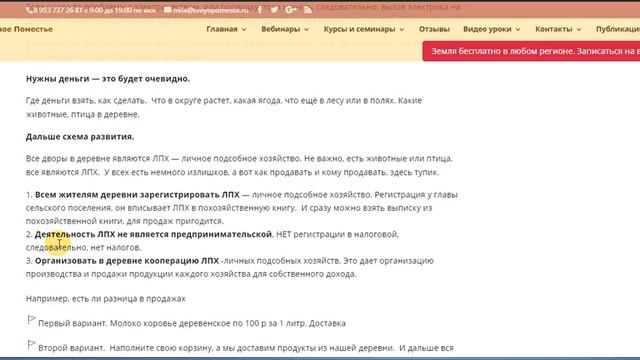Click heading Дальше схема развития
Screen dimensions: 640x360
pyautogui.click(x=80, y=137)
